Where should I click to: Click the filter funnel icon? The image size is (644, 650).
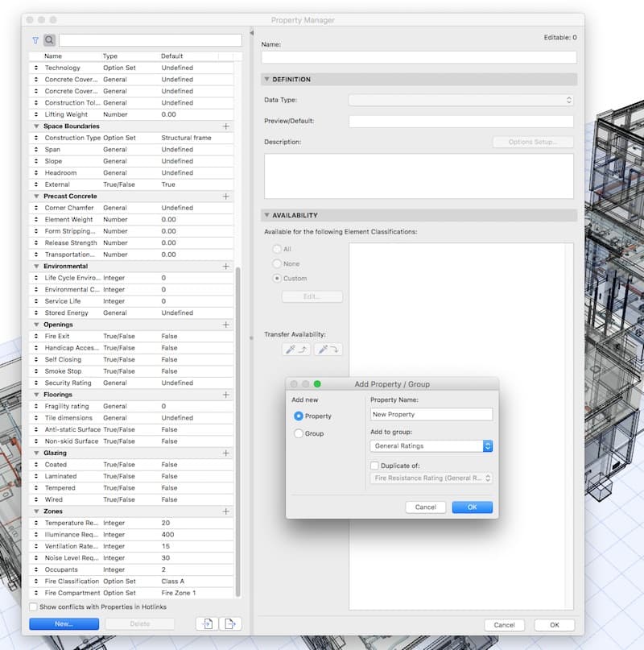pos(35,40)
